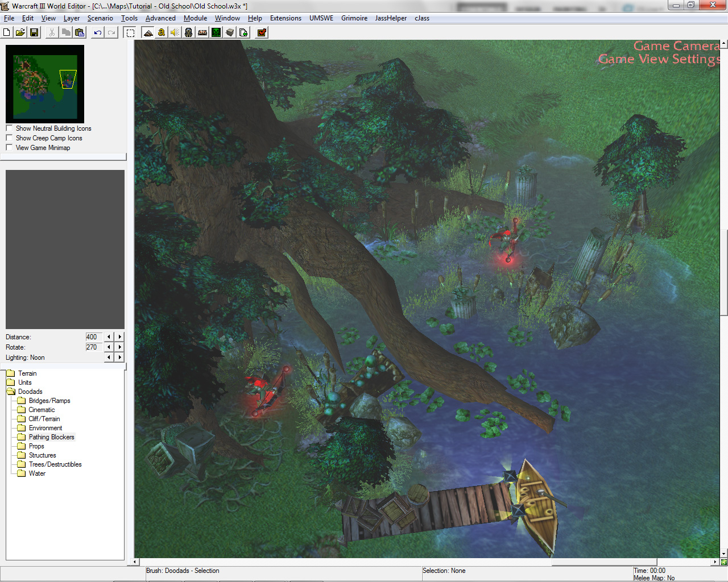The image size is (728, 582).
Task: Open the Object Manager cube icon
Action: click(230, 32)
